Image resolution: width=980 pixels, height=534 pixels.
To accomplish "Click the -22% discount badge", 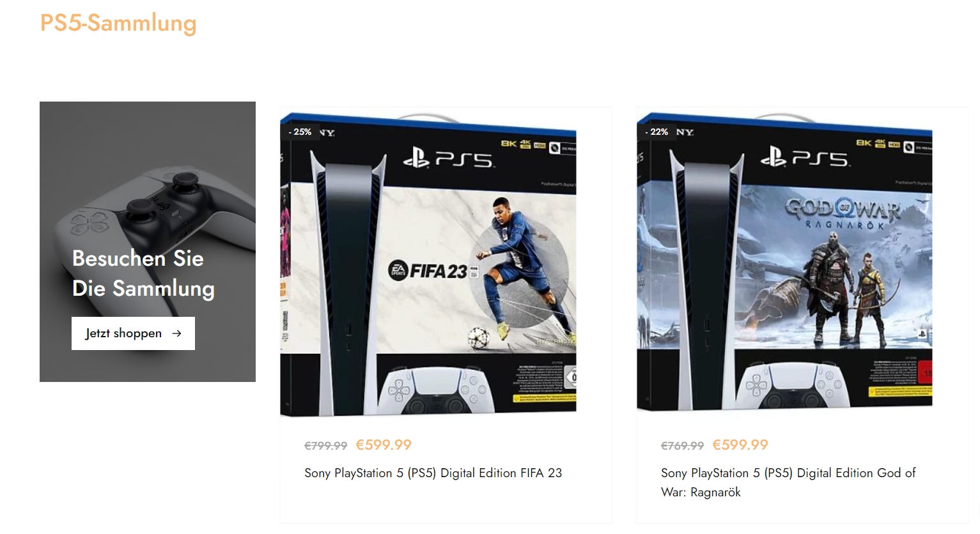I will 656,132.
